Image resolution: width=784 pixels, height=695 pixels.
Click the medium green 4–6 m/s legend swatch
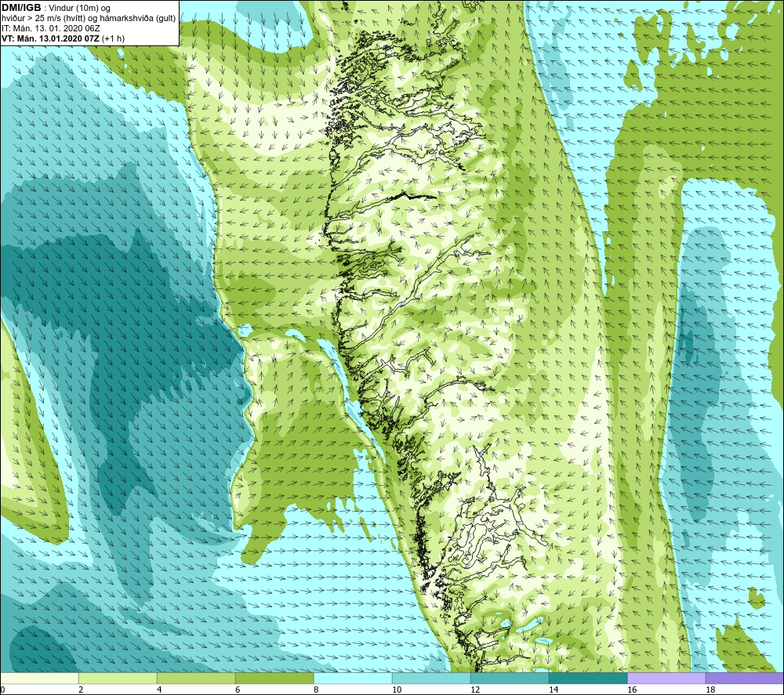(196, 678)
